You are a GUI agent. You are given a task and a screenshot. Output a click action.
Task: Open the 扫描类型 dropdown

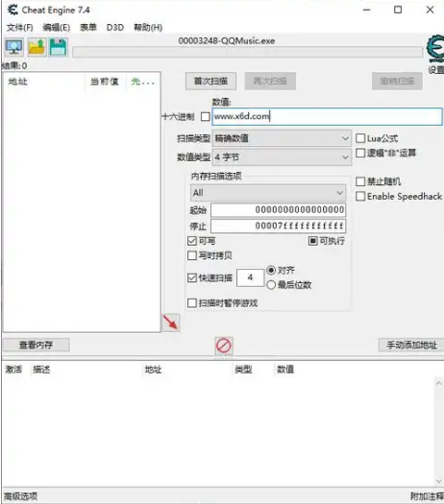[x=282, y=138]
